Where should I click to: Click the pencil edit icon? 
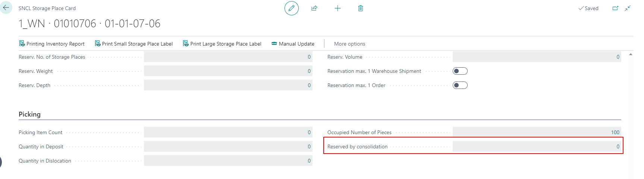pyautogui.click(x=291, y=8)
